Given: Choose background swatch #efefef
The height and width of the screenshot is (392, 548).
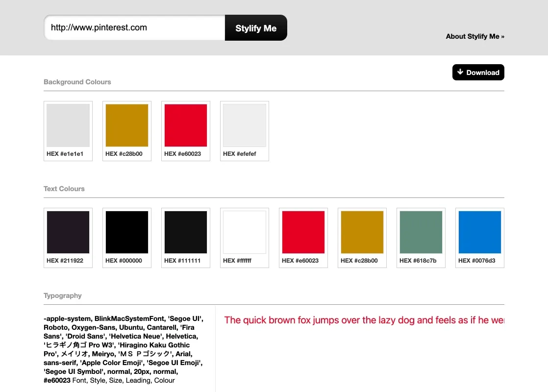Looking at the screenshot, I should (x=245, y=125).
